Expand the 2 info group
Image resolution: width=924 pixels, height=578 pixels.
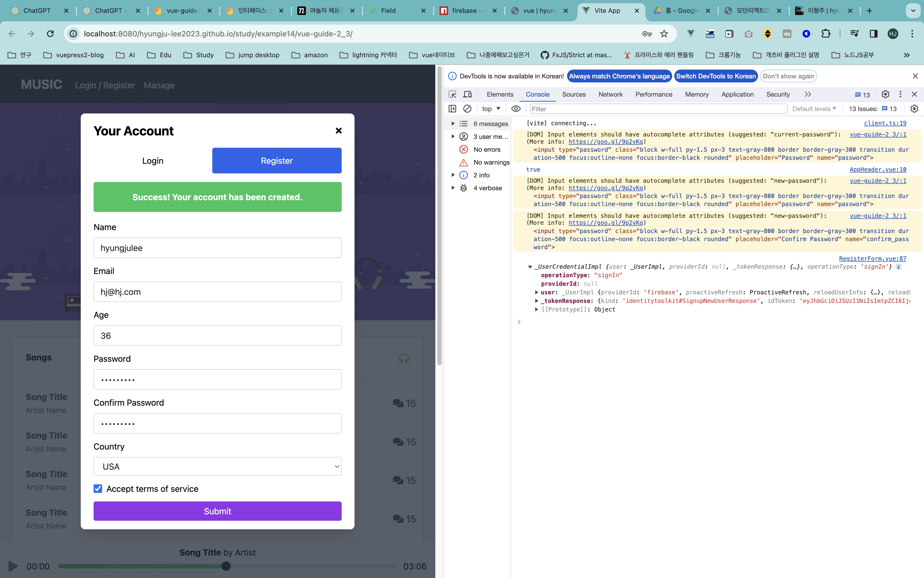click(x=453, y=175)
